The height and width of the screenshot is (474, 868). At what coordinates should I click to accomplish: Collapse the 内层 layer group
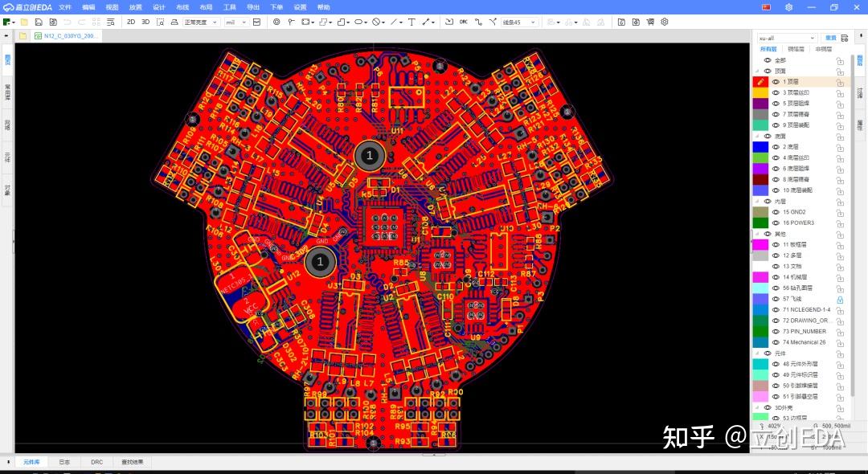(x=757, y=202)
